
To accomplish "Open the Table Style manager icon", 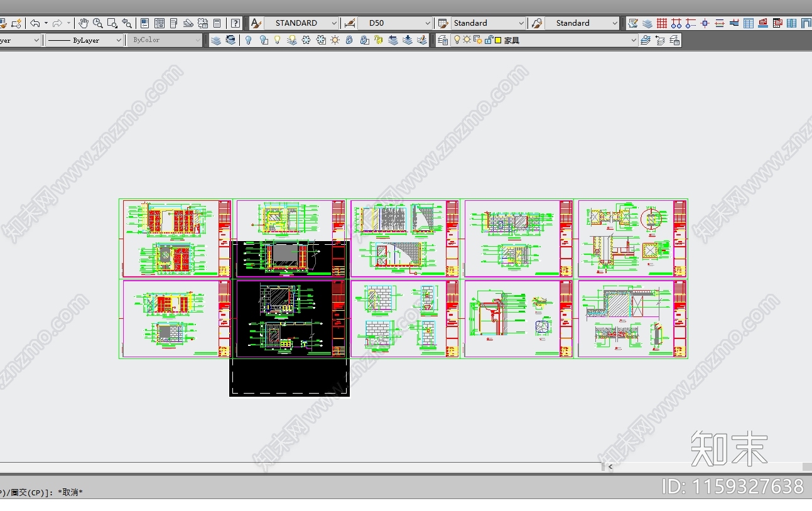I will click(443, 23).
